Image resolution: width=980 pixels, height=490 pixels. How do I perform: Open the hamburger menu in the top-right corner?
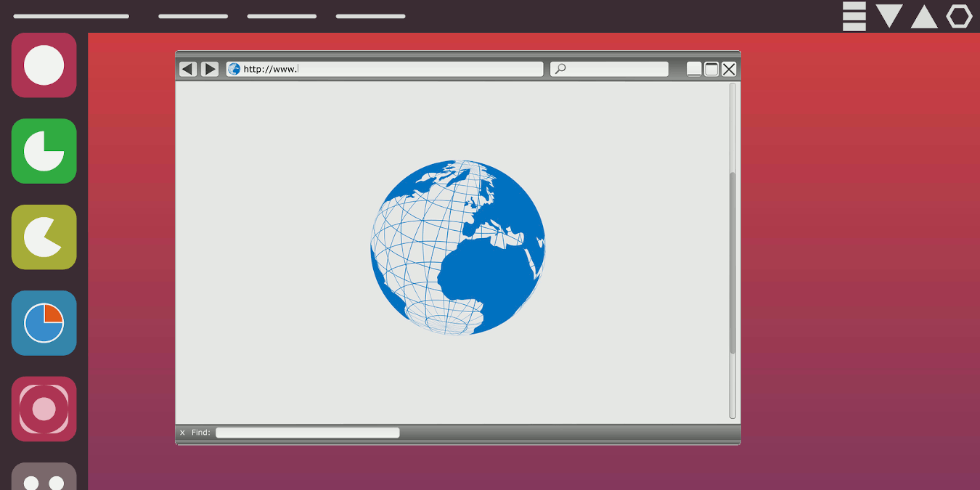point(853,16)
